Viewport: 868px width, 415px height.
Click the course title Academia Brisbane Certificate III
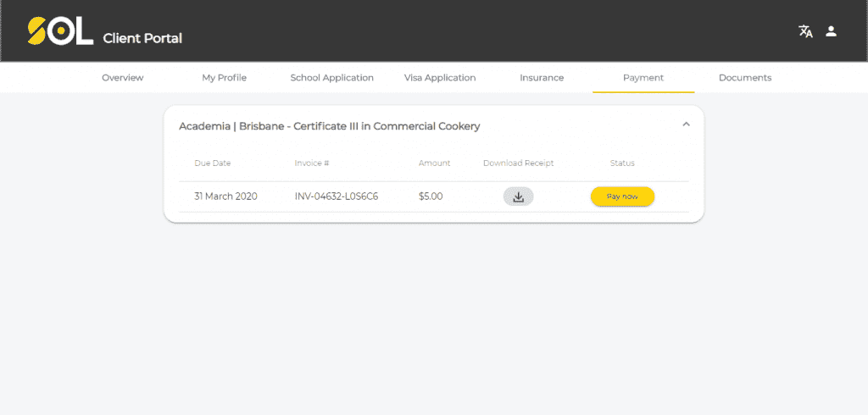[330, 126]
